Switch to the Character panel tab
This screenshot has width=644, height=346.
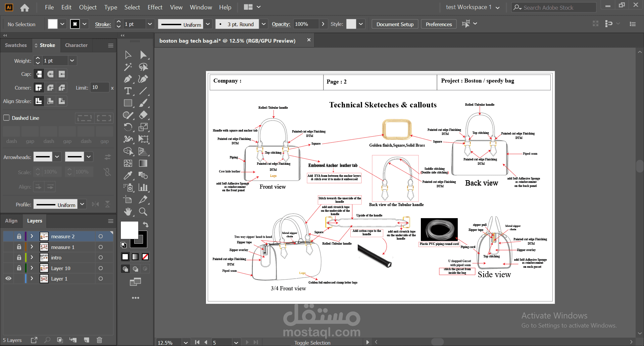tap(76, 45)
